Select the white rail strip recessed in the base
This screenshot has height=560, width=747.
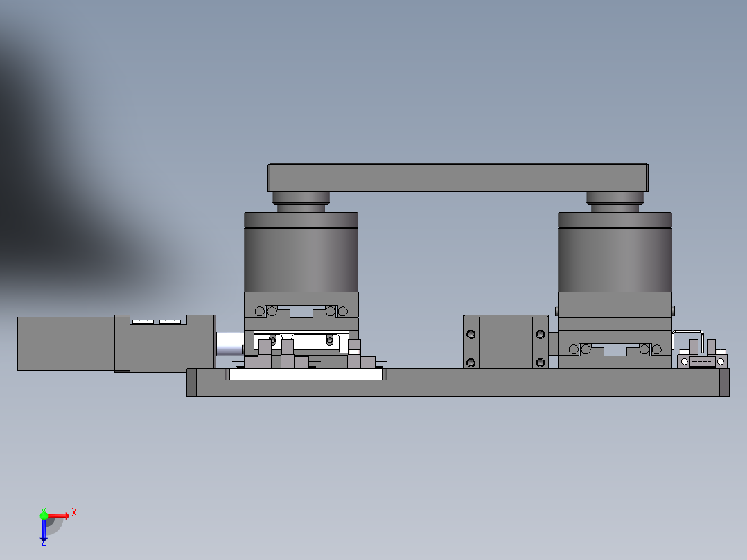point(306,374)
